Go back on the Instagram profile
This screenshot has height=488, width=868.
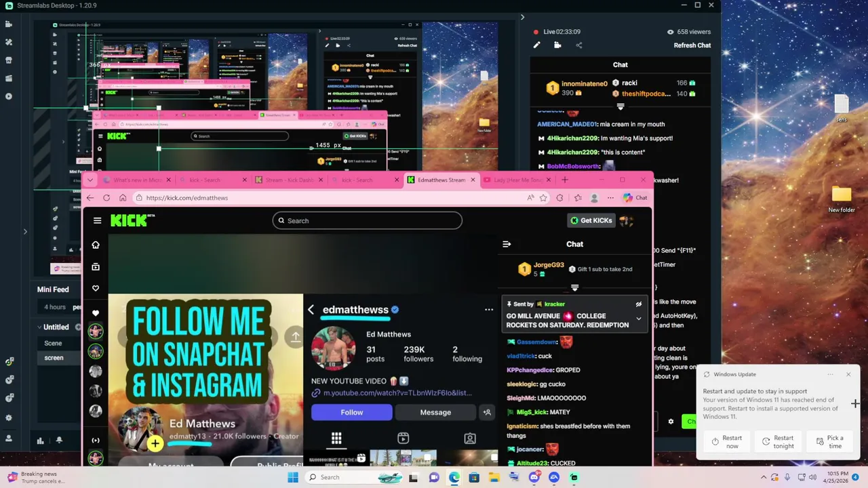click(311, 310)
